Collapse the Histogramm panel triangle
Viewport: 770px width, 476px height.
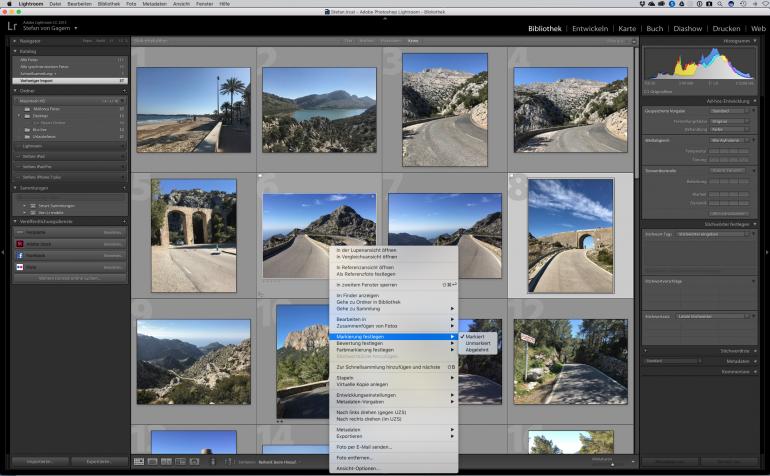click(755, 41)
